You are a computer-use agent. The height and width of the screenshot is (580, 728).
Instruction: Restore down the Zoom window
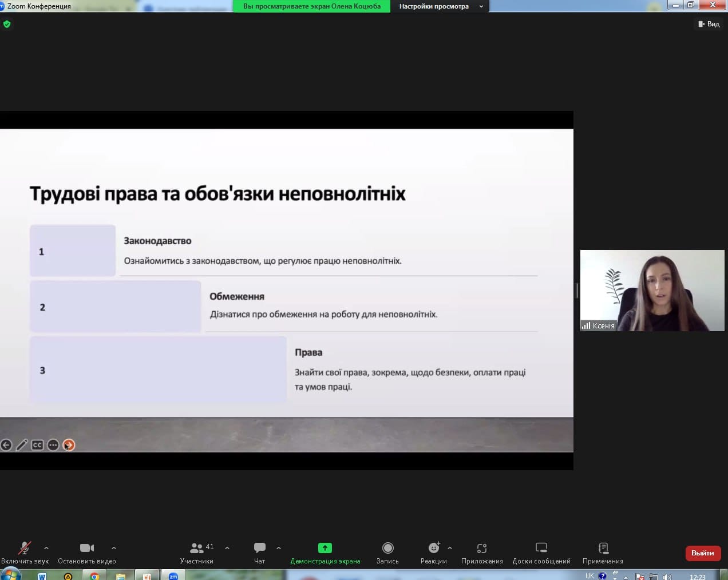[691, 5]
